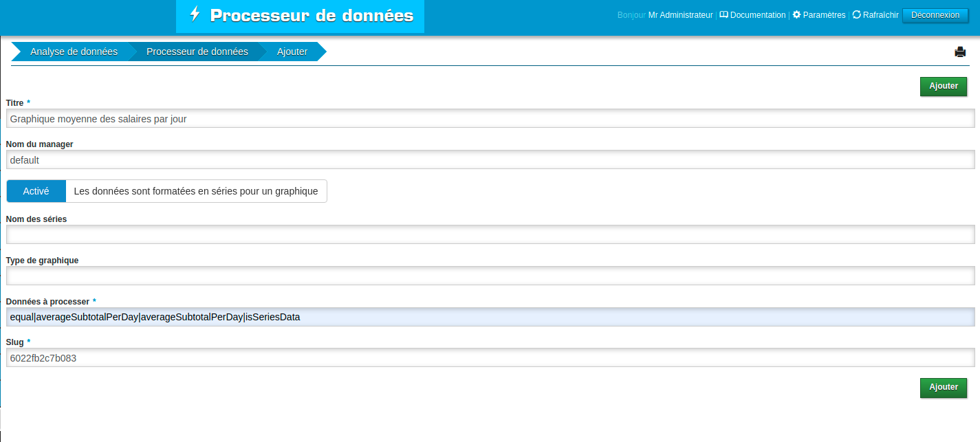
Task: Click the printer icon
Action: pos(960,52)
